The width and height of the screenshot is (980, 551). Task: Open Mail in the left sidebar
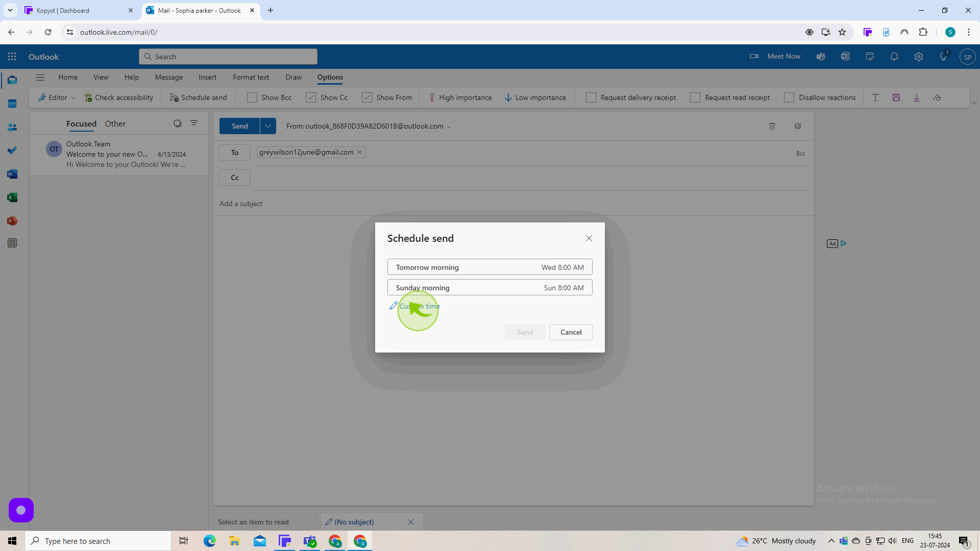coord(12,80)
